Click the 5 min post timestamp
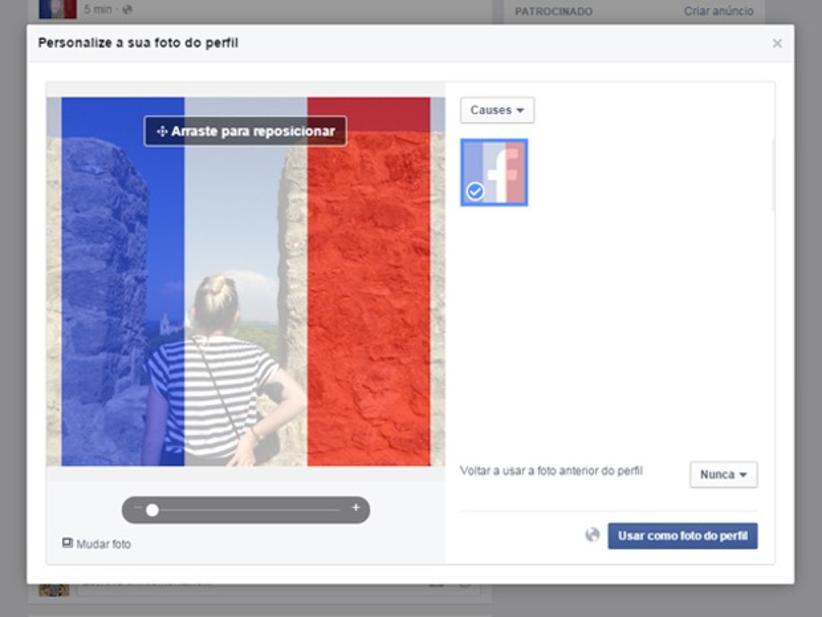The width and height of the screenshot is (822, 617). 100,9
